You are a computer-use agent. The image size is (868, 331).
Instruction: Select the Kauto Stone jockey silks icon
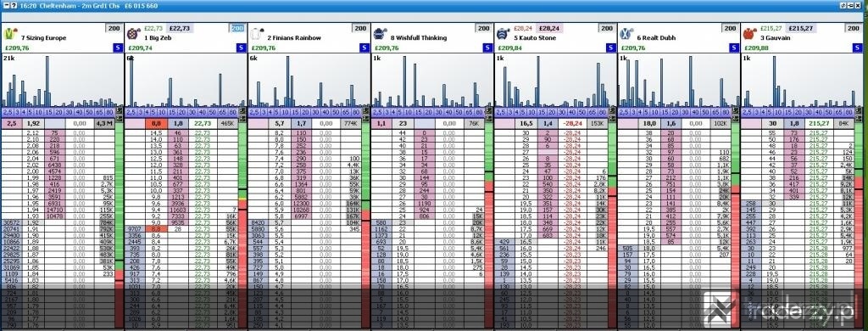click(503, 34)
